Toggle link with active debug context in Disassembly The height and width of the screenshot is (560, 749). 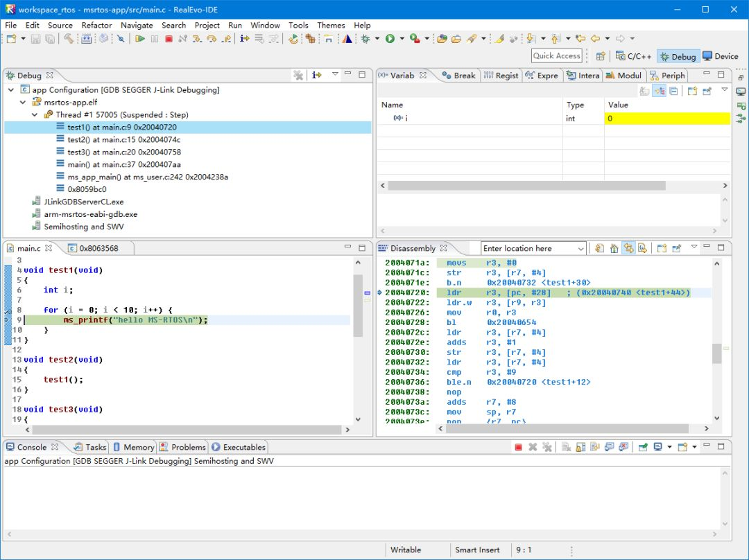click(x=628, y=247)
